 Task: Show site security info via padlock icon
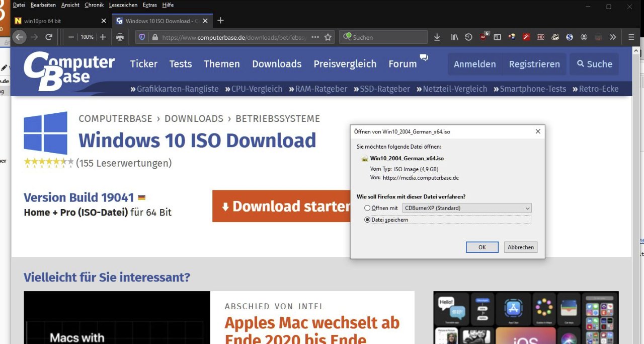click(x=154, y=37)
